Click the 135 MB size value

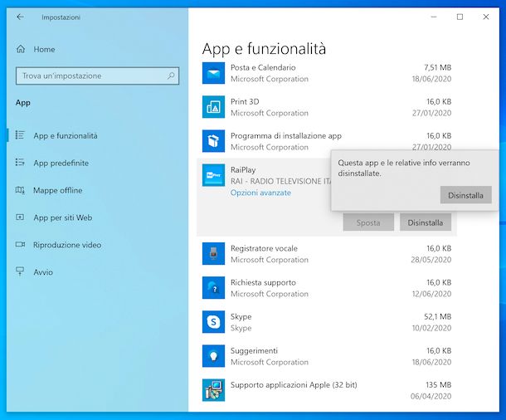[439, 385]
